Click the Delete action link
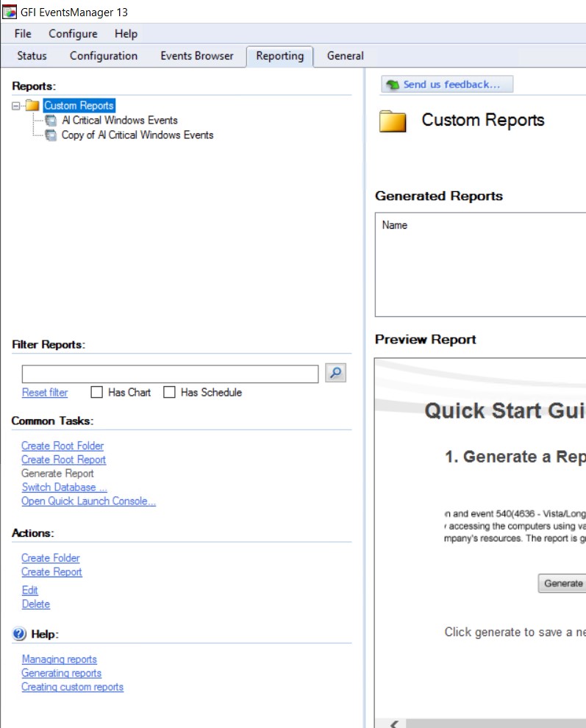Viewport: 586px width, 728px height. [x=36, y=604]
